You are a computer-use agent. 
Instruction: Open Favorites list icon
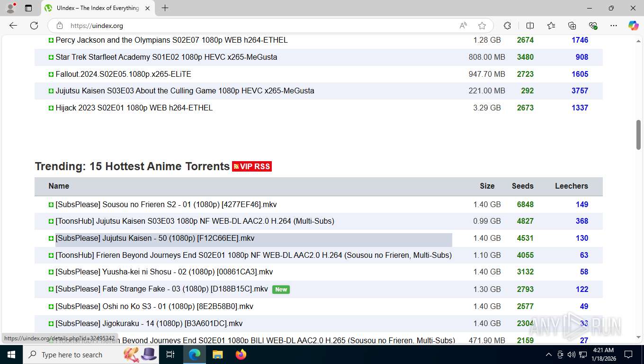[551, 26]
